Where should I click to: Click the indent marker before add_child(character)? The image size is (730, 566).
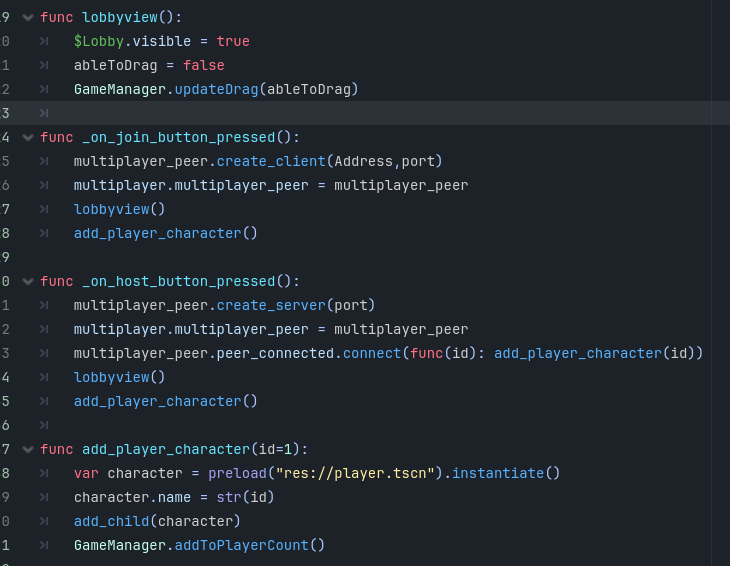click(x=44, y=521)
